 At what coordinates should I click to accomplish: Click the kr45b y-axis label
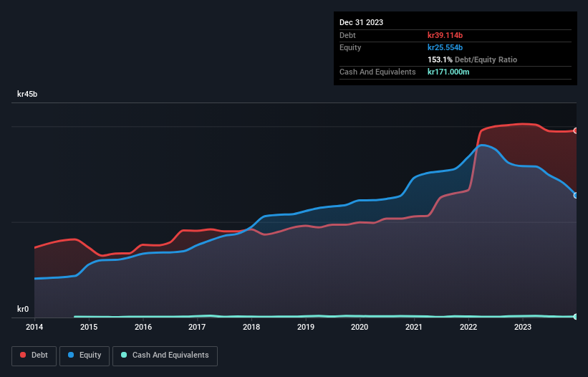pos(27,94)
